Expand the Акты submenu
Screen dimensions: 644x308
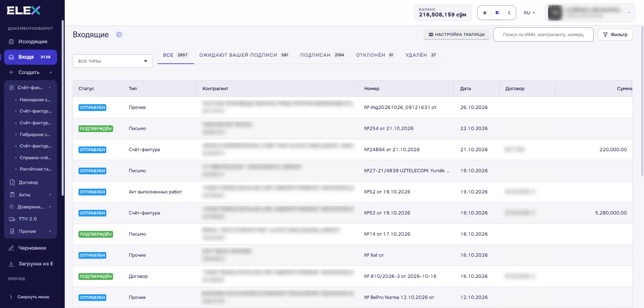pos(50,195)
